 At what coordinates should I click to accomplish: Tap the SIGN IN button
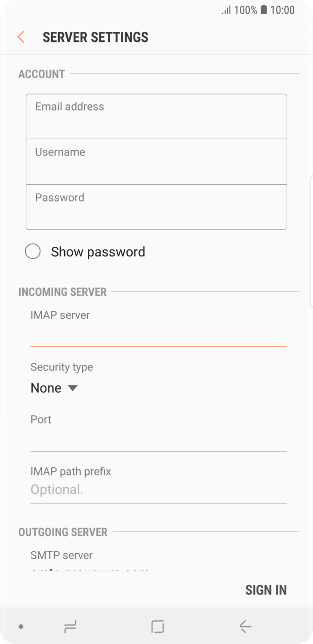point(266,589)
